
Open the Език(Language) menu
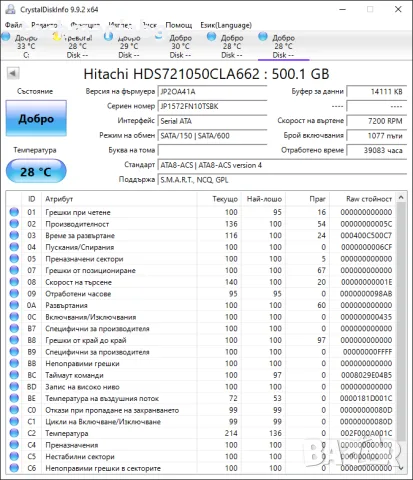click(x=226, y=25)
